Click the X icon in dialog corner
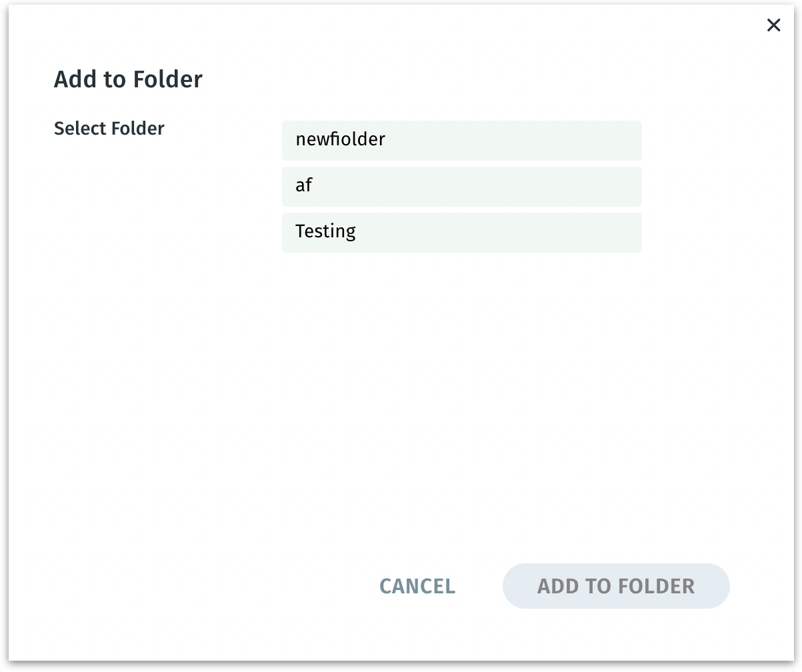The width and height of the screenshot is (802, 672). [773, 25]
